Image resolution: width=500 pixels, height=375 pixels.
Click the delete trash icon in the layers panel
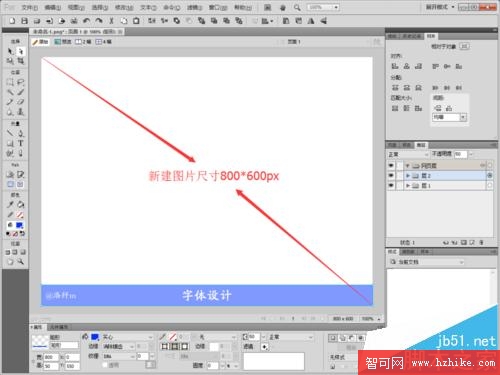[x=481, y=242]
